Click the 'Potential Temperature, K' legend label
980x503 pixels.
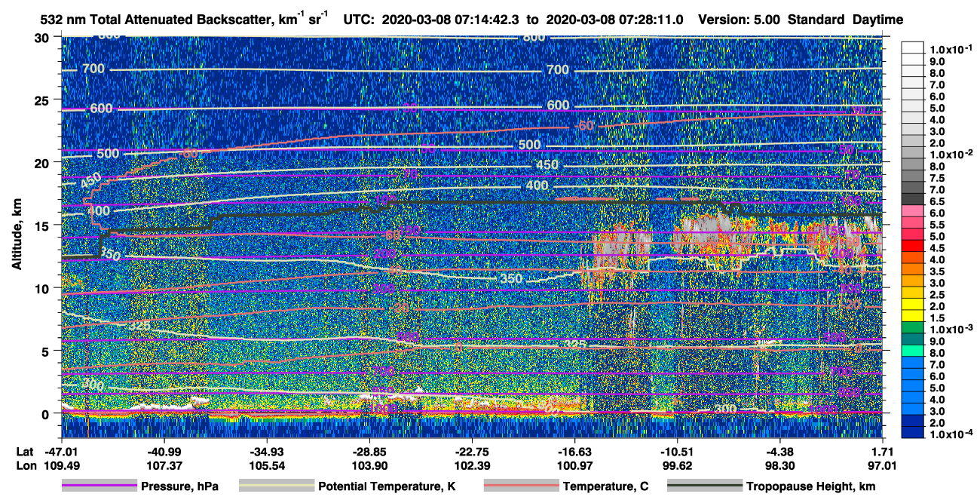tap(387, 487)
